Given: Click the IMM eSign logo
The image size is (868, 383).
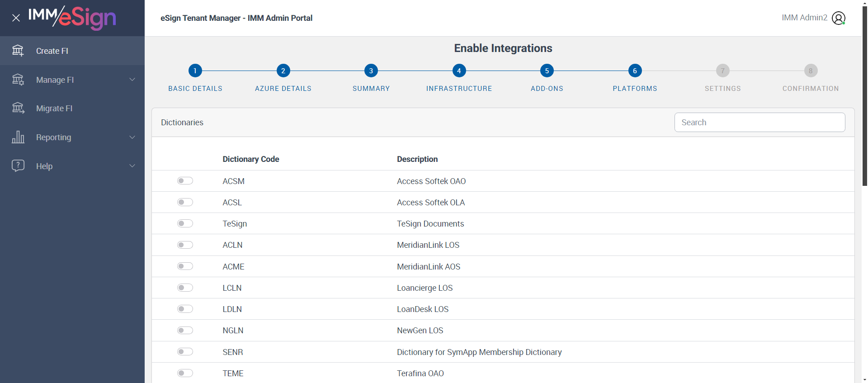Looking at the screenshot, I should coord(72,18).
